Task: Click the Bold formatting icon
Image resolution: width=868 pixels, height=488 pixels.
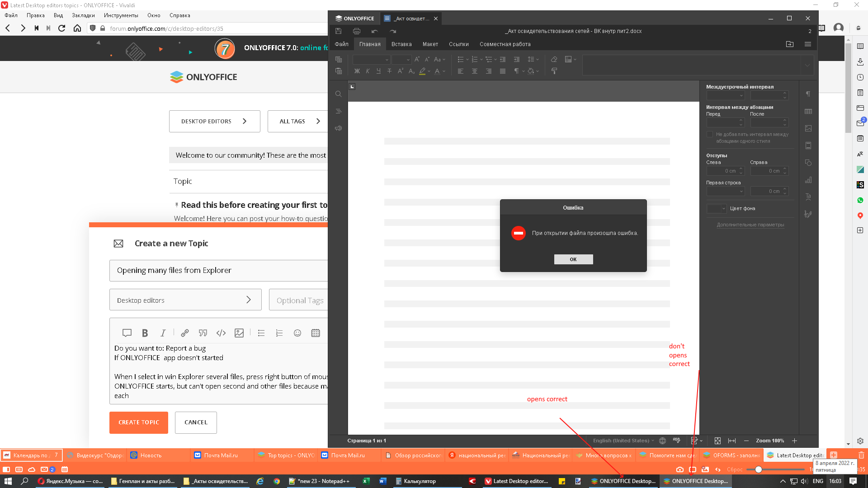Action: [145, 333]
